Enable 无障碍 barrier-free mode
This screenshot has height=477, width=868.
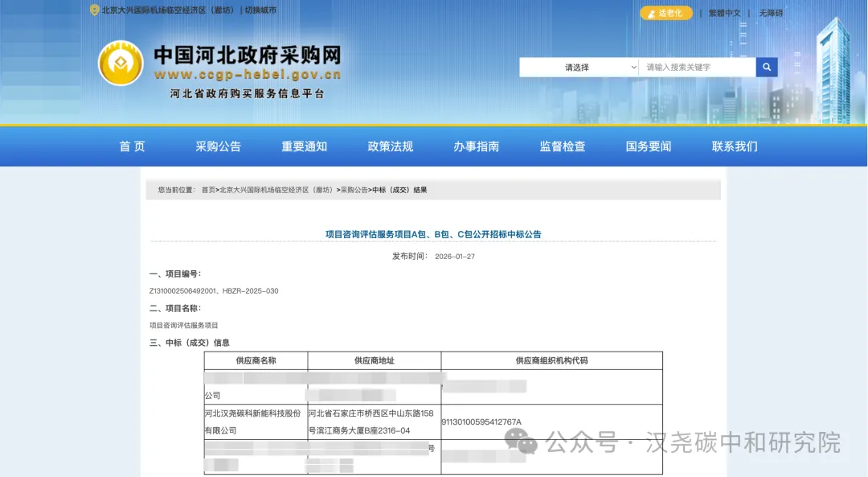(771, 13)
